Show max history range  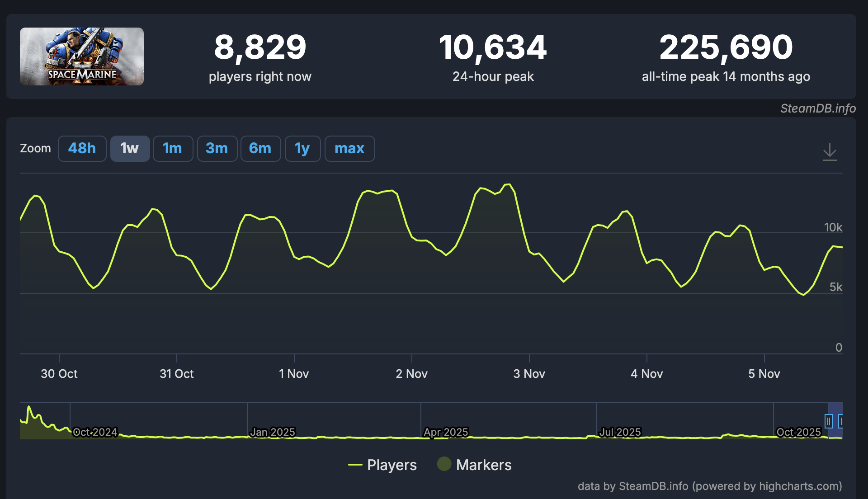pos(349,149)
